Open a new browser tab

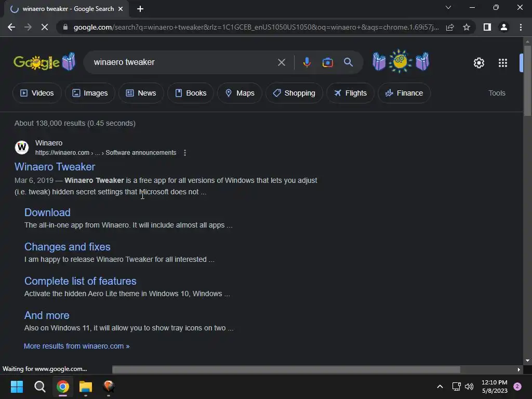(140, 9)
